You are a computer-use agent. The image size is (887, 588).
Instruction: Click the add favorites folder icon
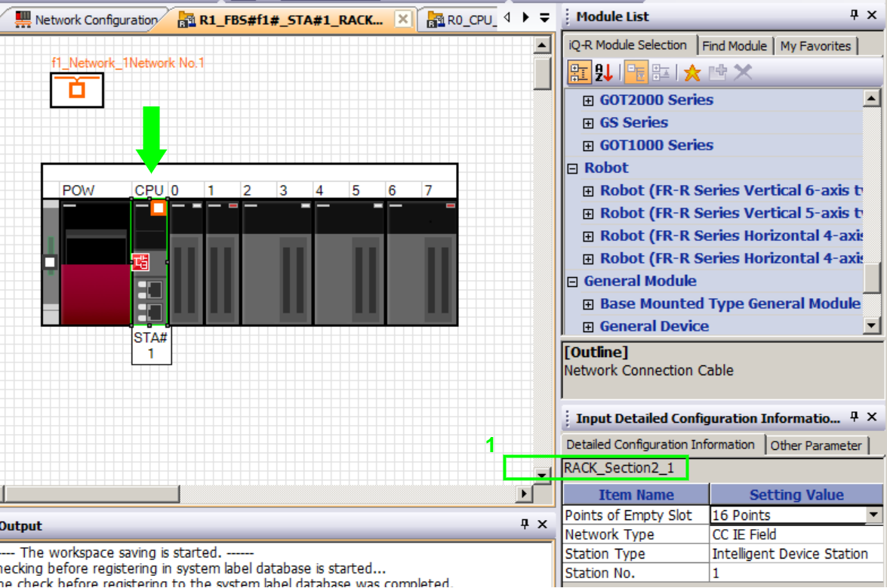[718, 72]
